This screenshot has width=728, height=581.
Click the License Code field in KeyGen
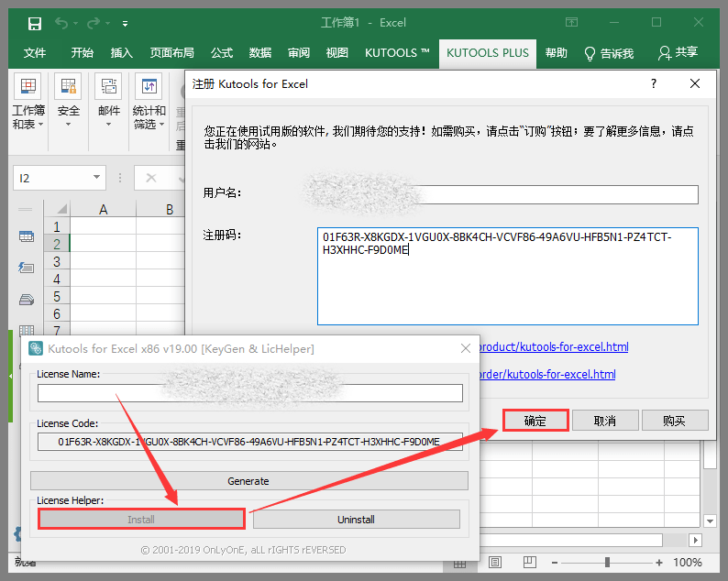[249, 442]
